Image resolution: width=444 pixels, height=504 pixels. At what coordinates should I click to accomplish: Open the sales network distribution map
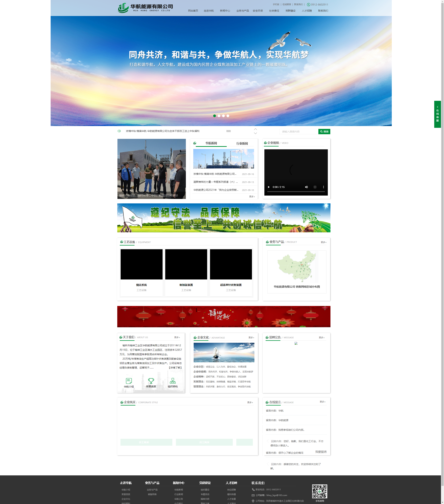coord(297,272)
